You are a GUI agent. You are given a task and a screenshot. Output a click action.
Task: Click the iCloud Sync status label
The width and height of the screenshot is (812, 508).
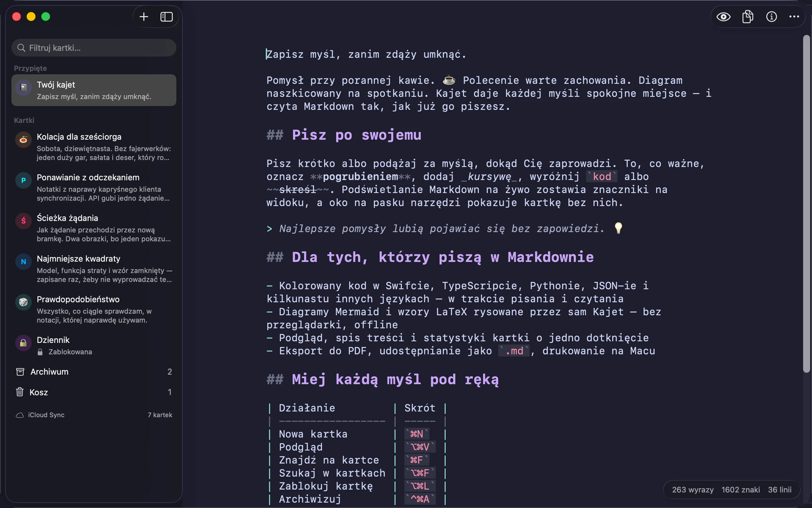coord(46,415)
